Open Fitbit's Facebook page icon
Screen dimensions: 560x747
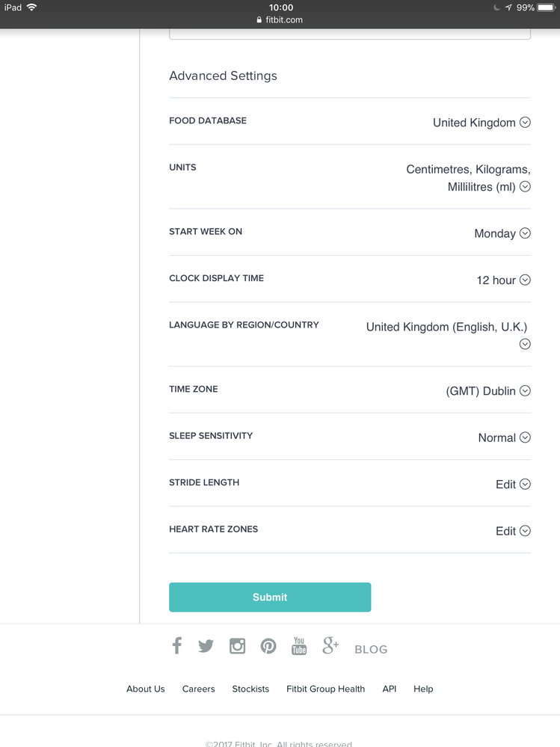click(x=177, y=645)
